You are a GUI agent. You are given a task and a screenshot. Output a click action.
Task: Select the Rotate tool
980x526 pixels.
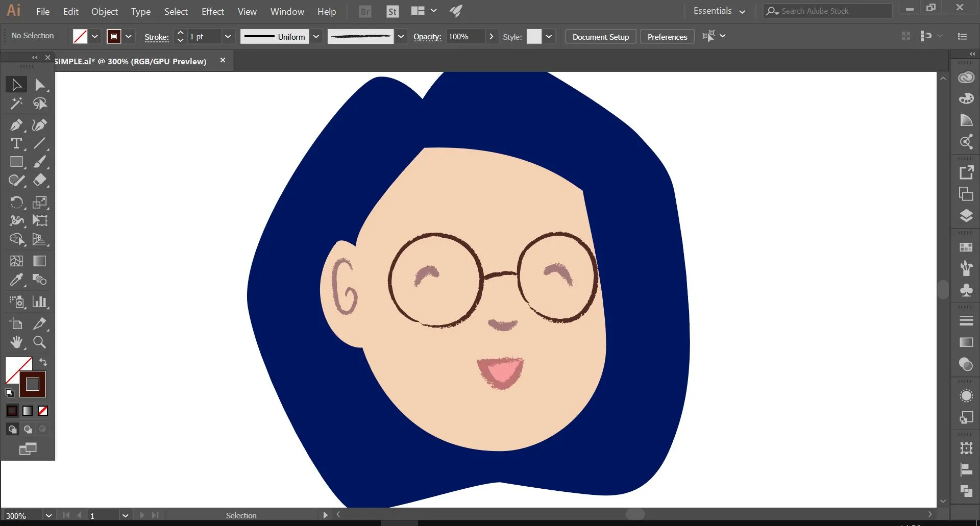pos(16,202)
